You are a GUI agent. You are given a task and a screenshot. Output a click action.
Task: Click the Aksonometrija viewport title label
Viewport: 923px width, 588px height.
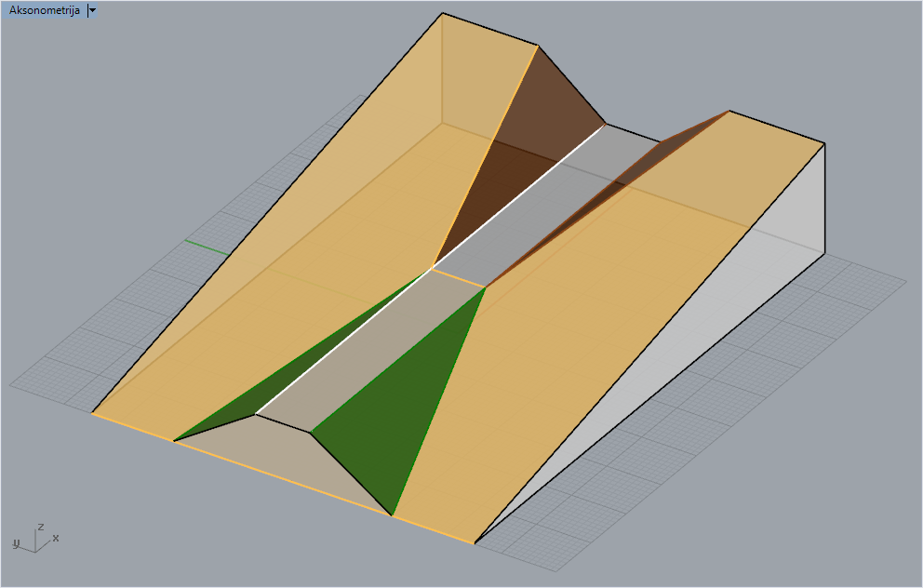tap(45, 10)
